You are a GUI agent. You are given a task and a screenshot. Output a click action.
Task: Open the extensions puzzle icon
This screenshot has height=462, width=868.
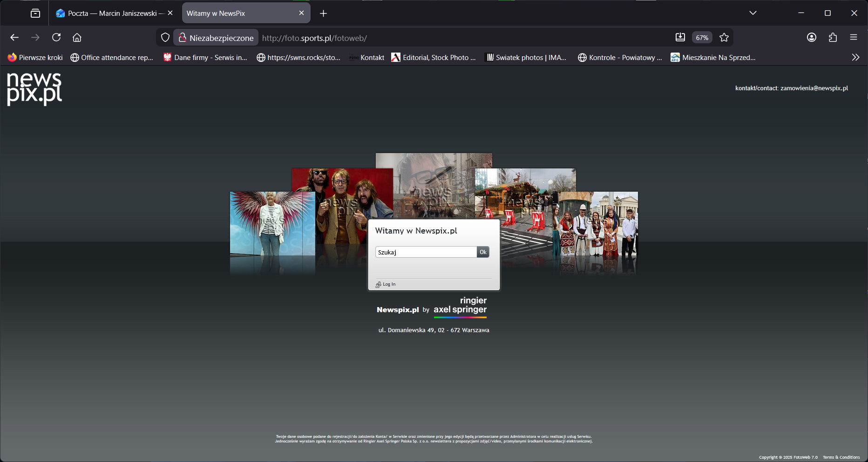pos(833,38)
